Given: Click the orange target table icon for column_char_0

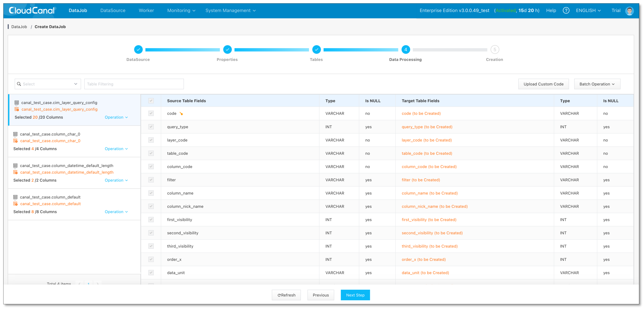Looking at the screenshot, I should [x=15, y=141].
